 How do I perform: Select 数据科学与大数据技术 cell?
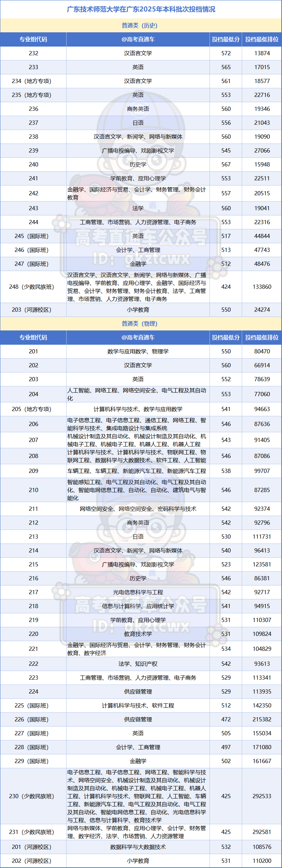tap(138, 847)
